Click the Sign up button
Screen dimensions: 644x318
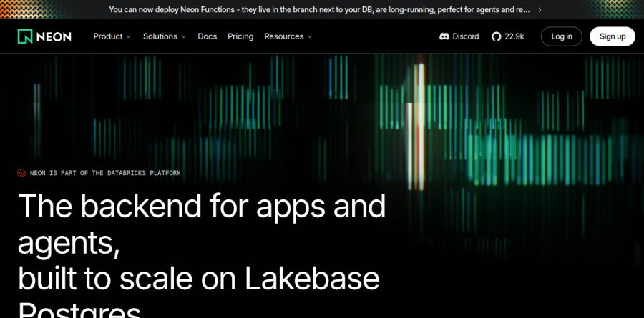[x=613, y=36]
